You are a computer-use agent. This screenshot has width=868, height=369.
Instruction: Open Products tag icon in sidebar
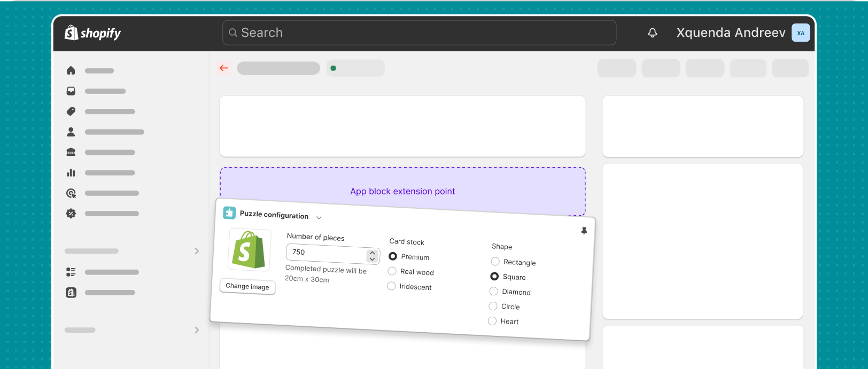71,112
